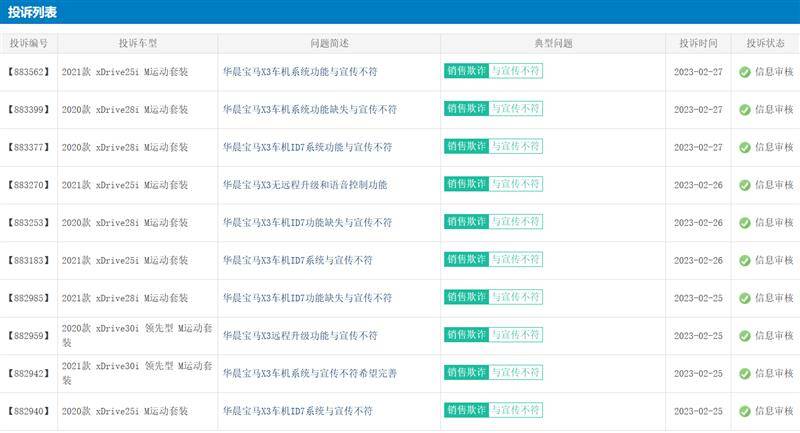Viewport: 800px width, 433px height.
Task: Click car model cell in row 882959
Action: click(137, 336)
